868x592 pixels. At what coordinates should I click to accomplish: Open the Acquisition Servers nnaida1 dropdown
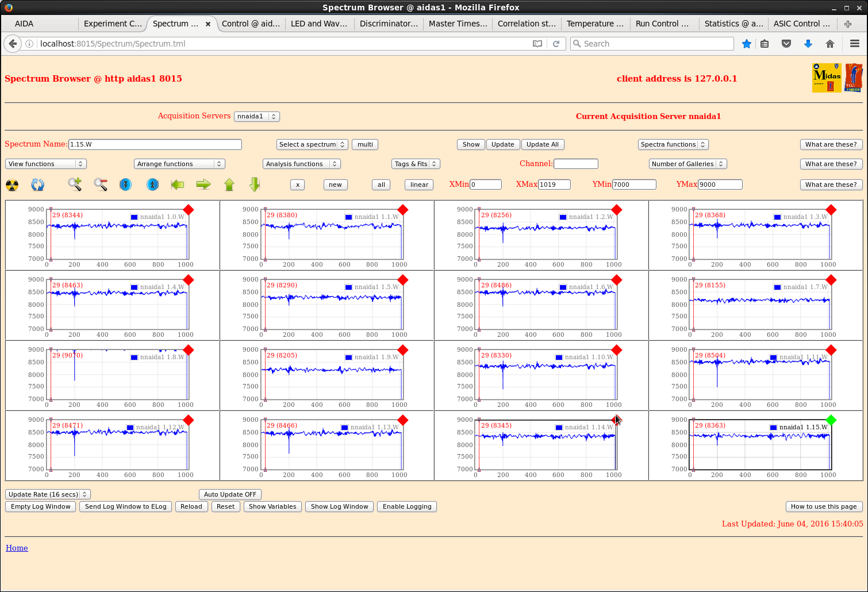257,116
